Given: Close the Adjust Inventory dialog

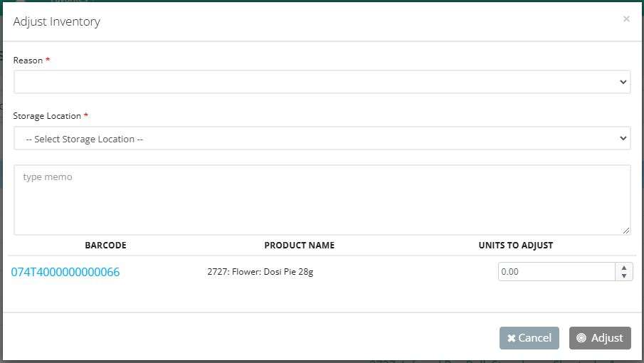Looking at the screenshot, I should (x=626, y=19).
